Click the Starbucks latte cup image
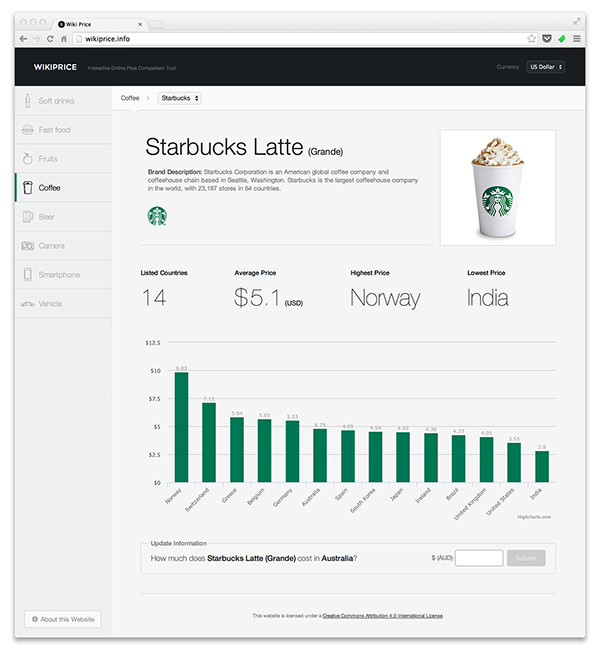Image resolution: width=600 pixels, height=652 pixels. click(x=498, y=188)
